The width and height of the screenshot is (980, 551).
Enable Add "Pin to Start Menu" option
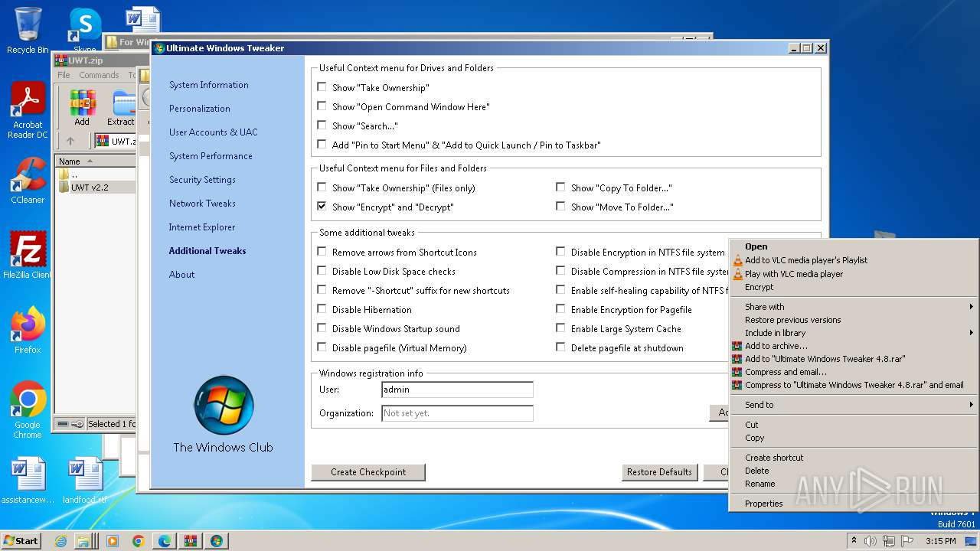point(322,145)
